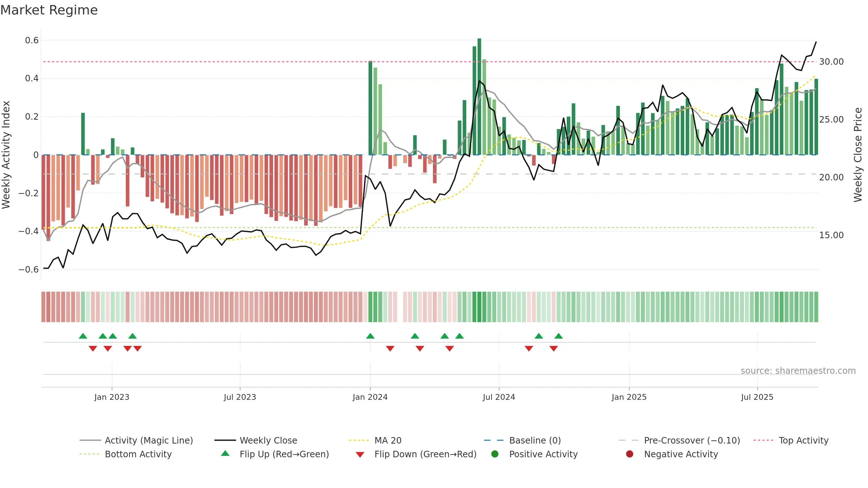868x488 pixels.
Task: Toggle the Bottom Activity legend entry
Action: pyautogui.click(x=125, y=454)
